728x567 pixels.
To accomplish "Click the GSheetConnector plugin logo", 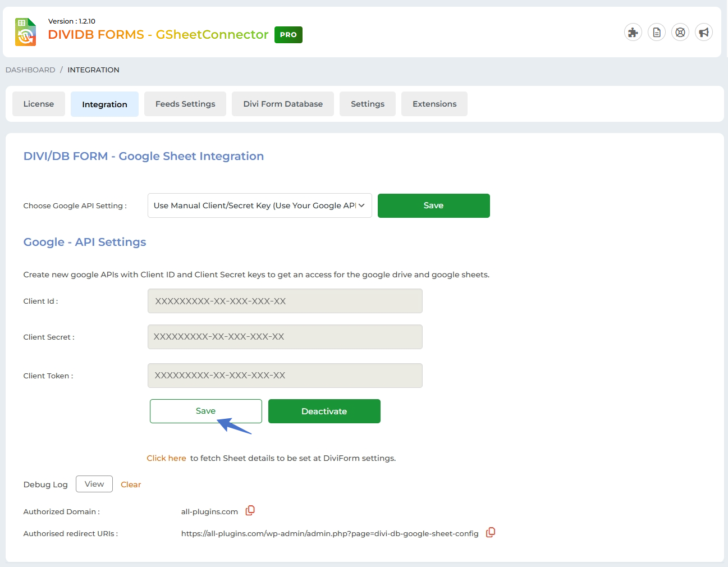I will coord(26,32).
